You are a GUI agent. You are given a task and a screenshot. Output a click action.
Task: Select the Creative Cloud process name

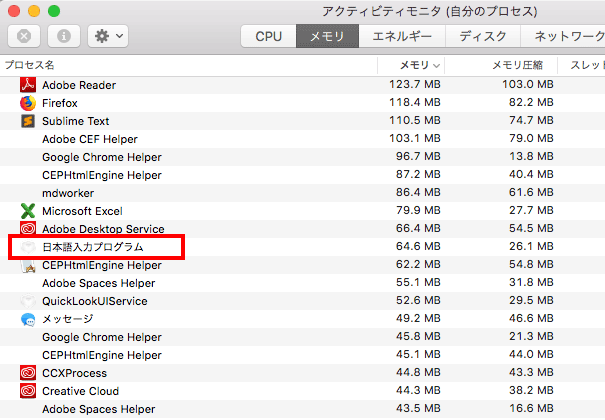(81, 391)
